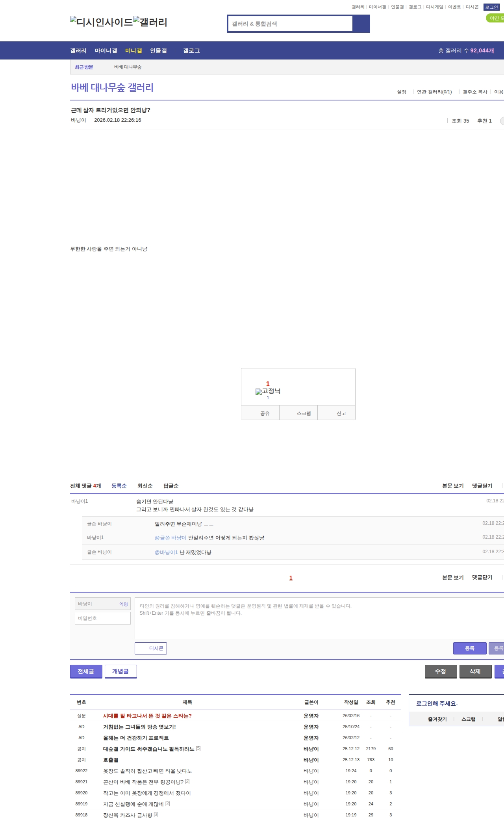Open the gallery 설정 menu
This screenshot has width=504, height=818.
[x=401, y=92]
